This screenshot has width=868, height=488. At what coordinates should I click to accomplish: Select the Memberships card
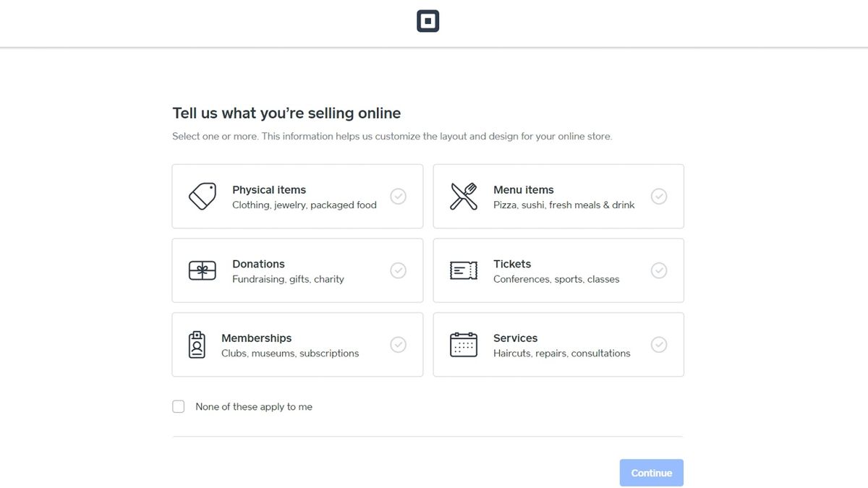tap(297, 344)
